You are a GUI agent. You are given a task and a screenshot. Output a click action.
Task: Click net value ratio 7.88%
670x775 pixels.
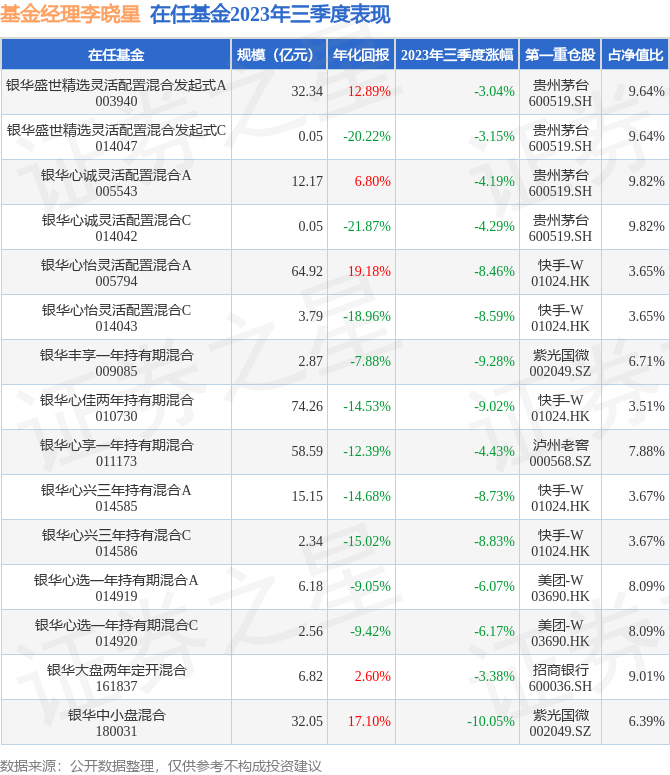pyautogui.click(x=646, y=451)
